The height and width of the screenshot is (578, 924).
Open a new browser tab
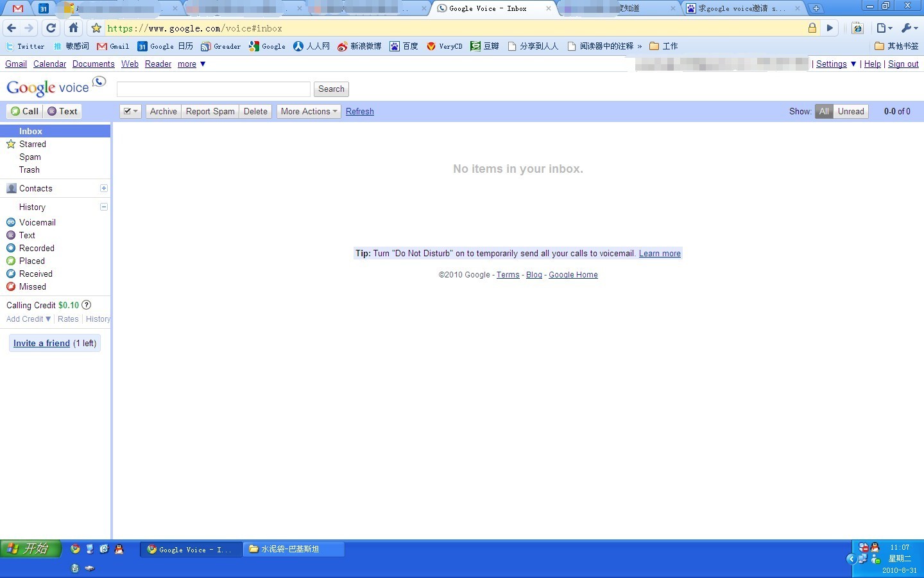(816, 8)
